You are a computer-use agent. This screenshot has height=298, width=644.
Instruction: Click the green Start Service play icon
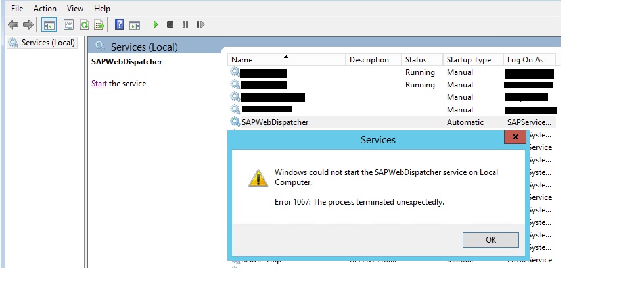(x=156, y=24)
